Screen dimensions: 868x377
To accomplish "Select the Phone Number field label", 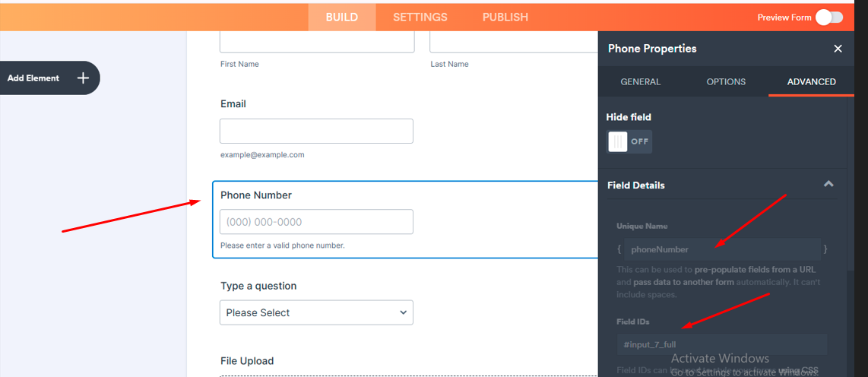I will pyautogui.click(x=256, y=195).
